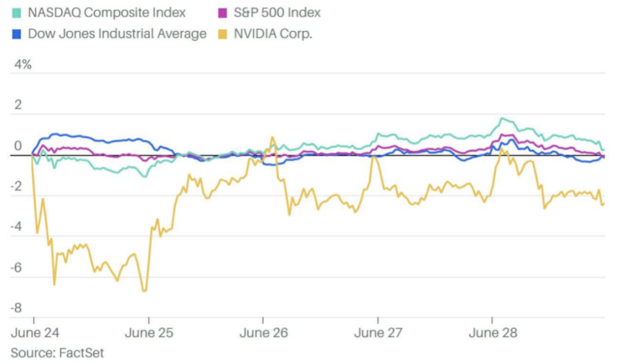Click the June 25 date label
Image resolution: width=620 pixels, height=364 pixels.
click(x=149, y=333)
